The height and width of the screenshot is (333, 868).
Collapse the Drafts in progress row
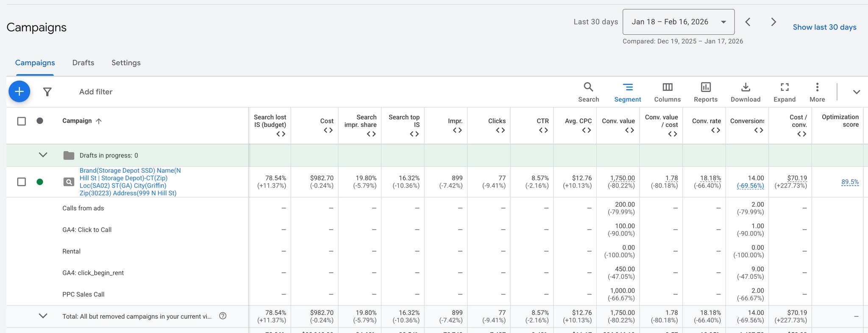coord(43,155)
